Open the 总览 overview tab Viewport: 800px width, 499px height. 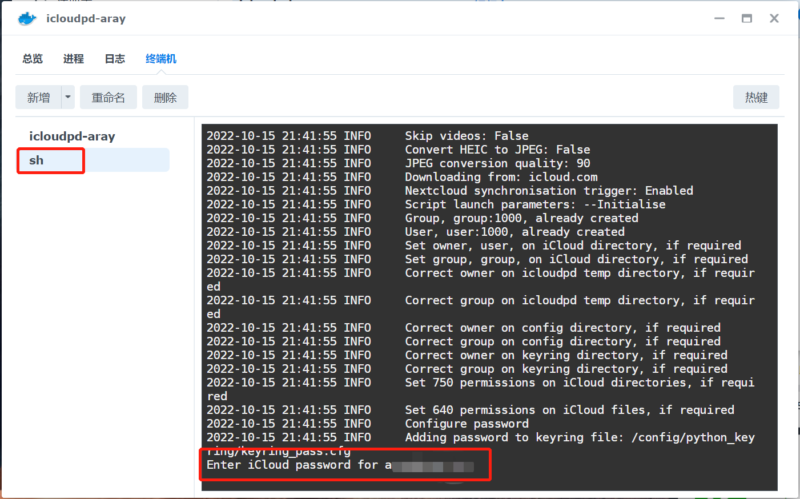[x=33, y=59]
